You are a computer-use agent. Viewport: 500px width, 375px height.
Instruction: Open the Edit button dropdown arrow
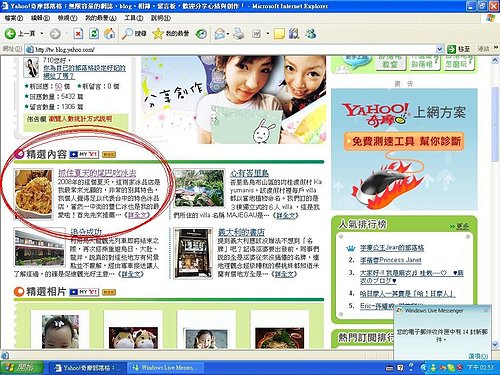click(267, 34)
